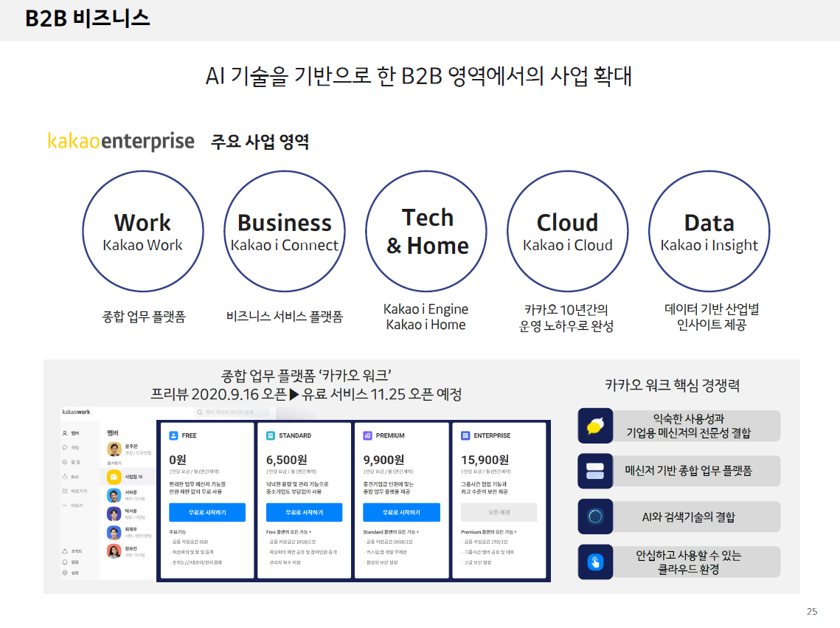Click Kakao i Home text
840x628 pixels.
pos(426,325)
